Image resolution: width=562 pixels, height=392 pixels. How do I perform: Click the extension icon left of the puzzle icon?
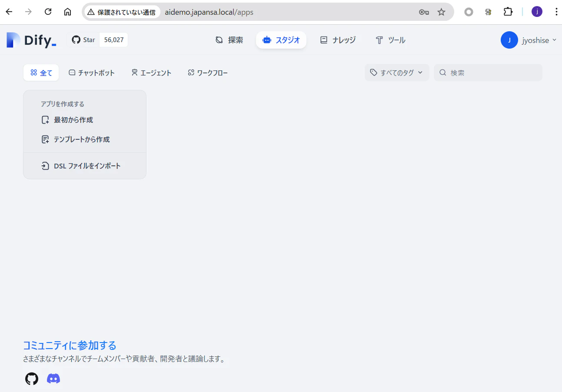[489, 12]
